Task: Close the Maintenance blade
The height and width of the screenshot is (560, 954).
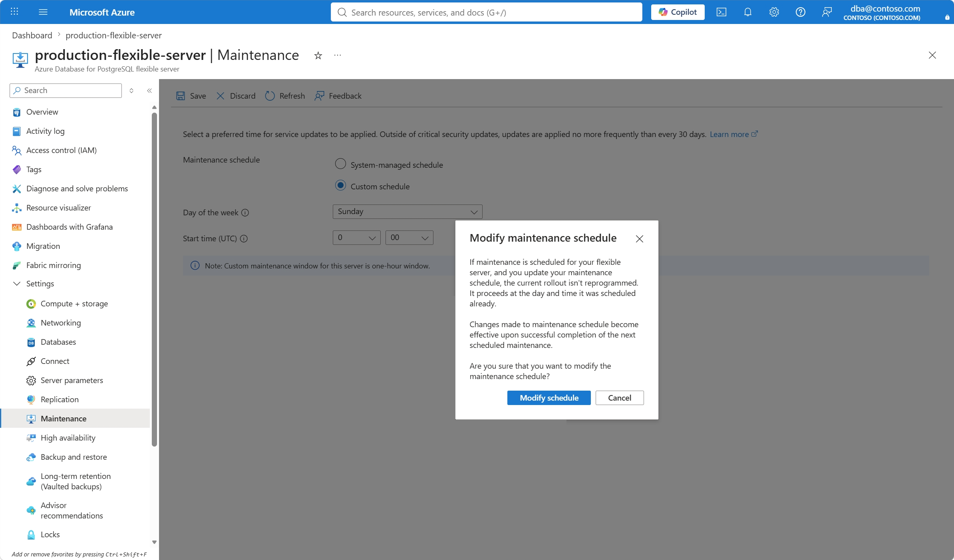Action: pyautogui.click(x=932, y=55)
